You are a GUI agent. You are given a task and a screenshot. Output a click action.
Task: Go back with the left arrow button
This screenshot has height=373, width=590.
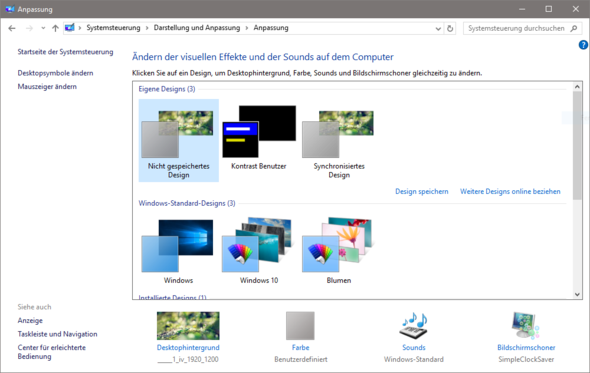tap(12, 28)
